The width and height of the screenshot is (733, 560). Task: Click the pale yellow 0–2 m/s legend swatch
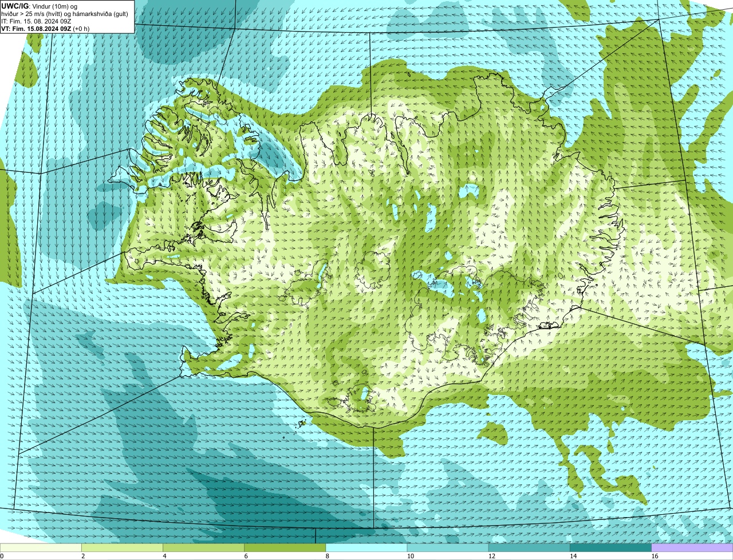41,548
